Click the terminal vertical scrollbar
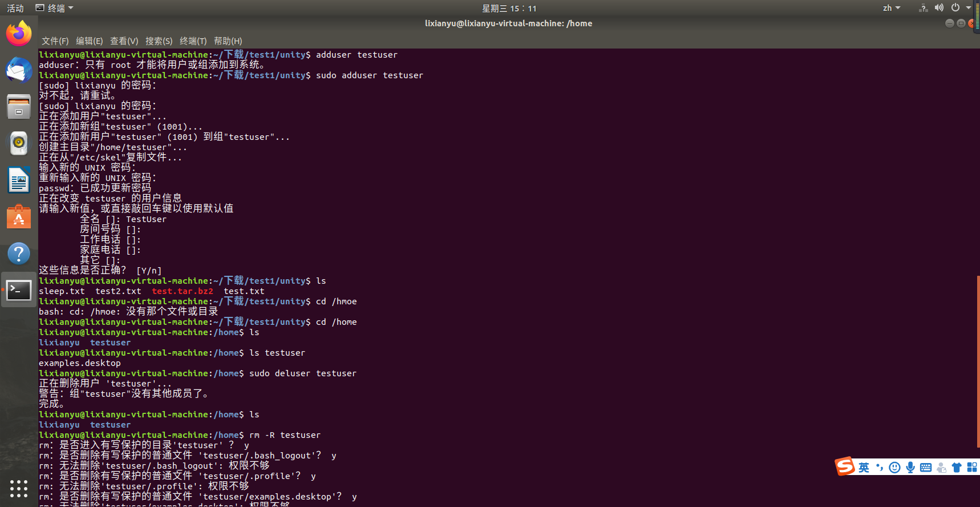This screenshot has width=980, height=507. tap(978, 361)
